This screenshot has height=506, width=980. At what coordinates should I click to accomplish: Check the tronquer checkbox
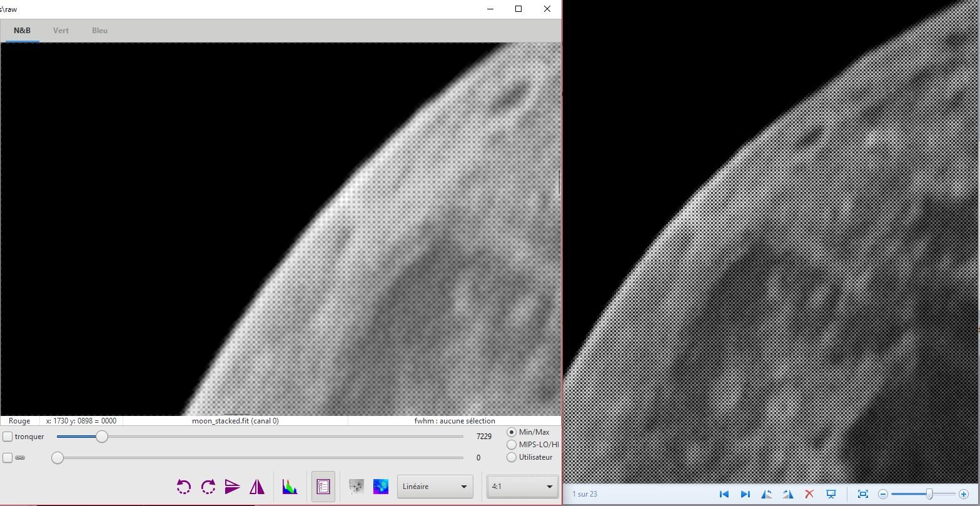pyautogui.click(x=8, y=437)
